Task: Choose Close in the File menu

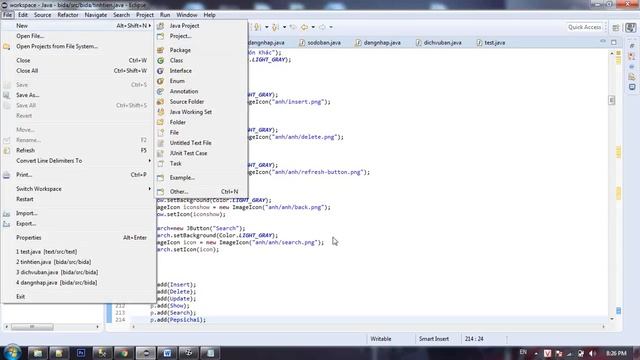Action: coord(23,60)
